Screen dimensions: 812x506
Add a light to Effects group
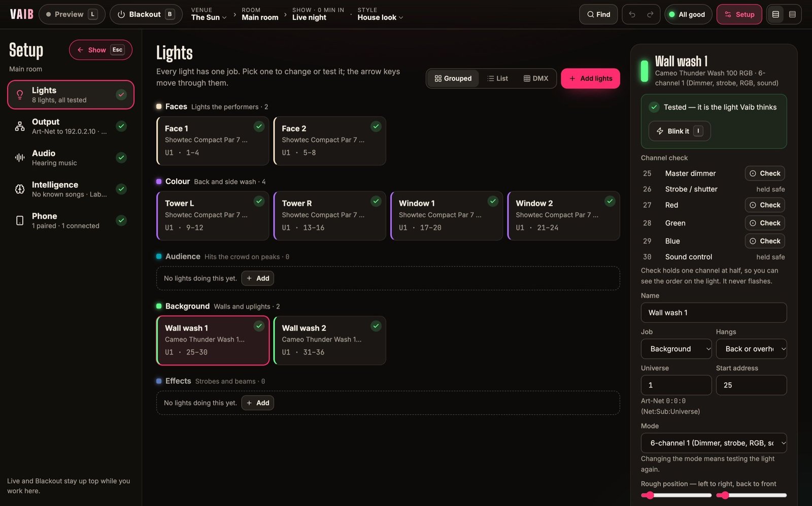pos(258,403)
